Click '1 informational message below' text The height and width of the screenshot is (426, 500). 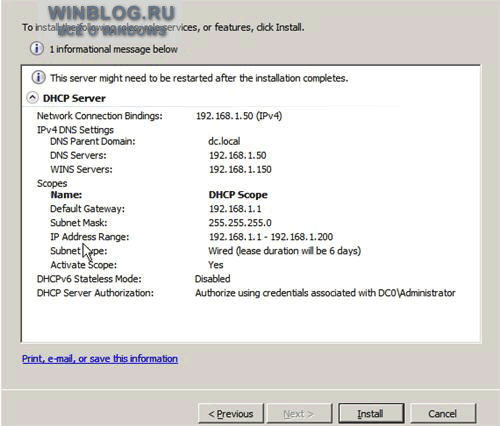pos(113,49)
